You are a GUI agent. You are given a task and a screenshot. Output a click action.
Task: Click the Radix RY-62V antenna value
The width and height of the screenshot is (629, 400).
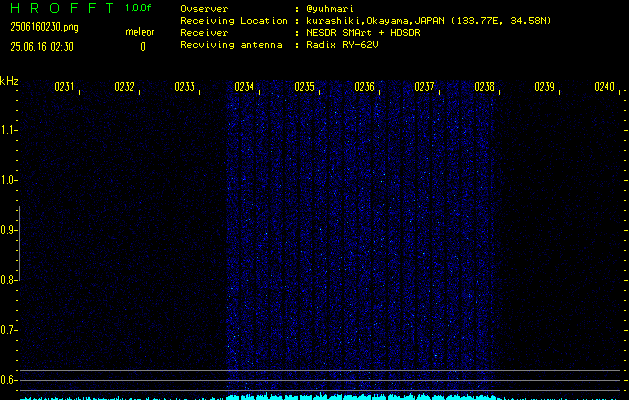point(342,45)
